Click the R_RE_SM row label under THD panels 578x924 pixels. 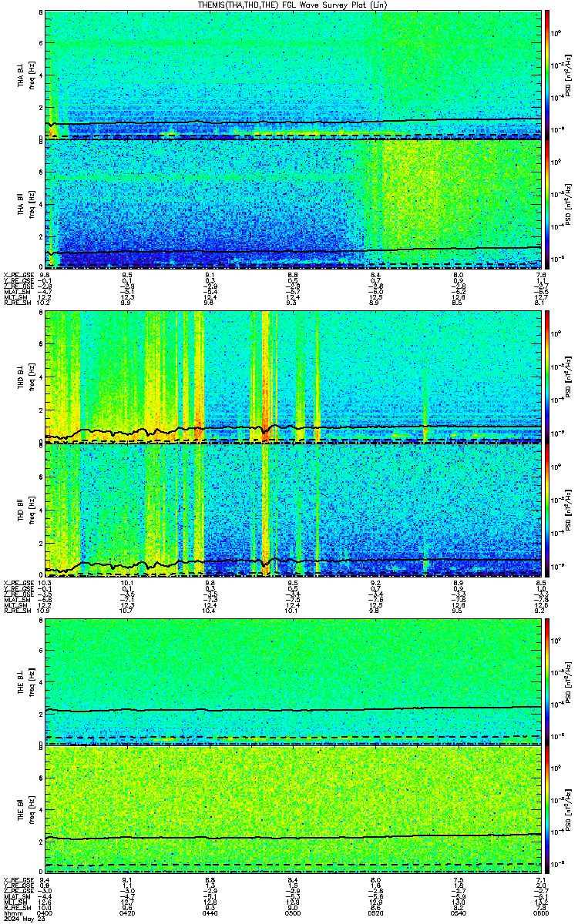[16, 611]
